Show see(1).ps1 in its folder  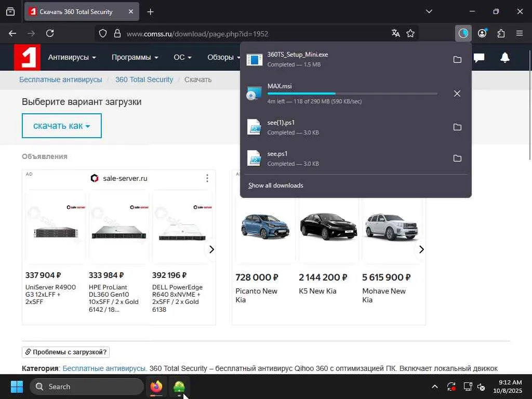click(x=457, y=127)
